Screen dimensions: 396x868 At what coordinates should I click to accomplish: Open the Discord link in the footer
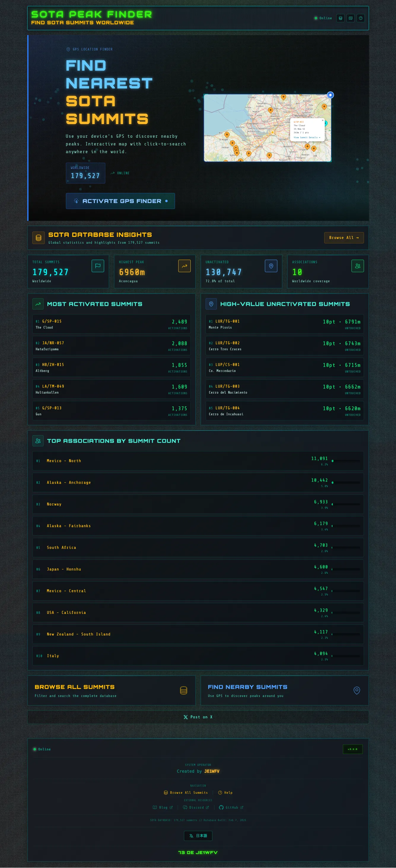click(x=196, y=807)
